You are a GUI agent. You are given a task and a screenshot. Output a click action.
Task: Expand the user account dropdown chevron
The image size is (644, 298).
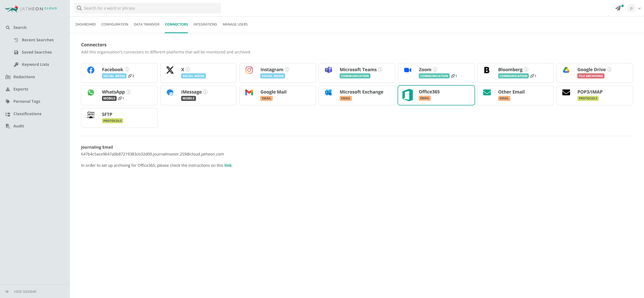coord(639,8)
